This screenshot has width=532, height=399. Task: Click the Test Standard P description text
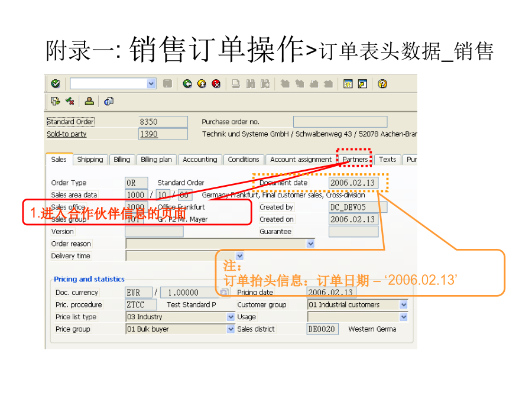(192, 304)
